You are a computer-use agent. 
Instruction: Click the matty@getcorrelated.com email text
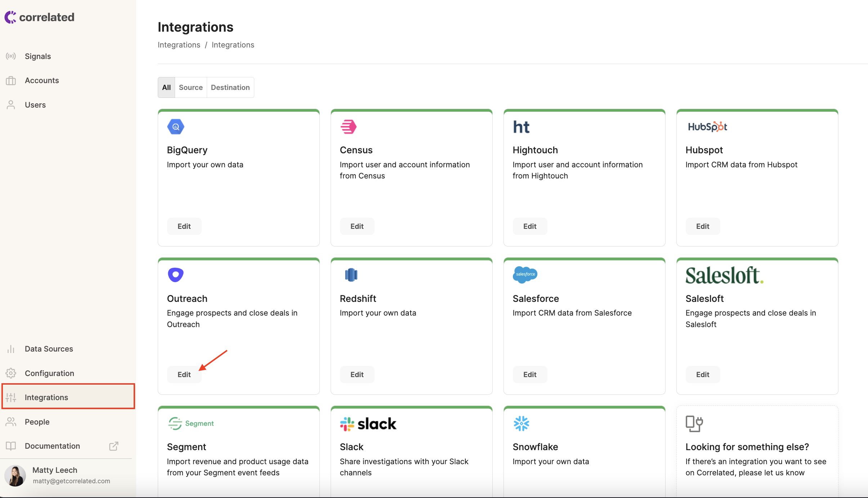pos(71,481)
